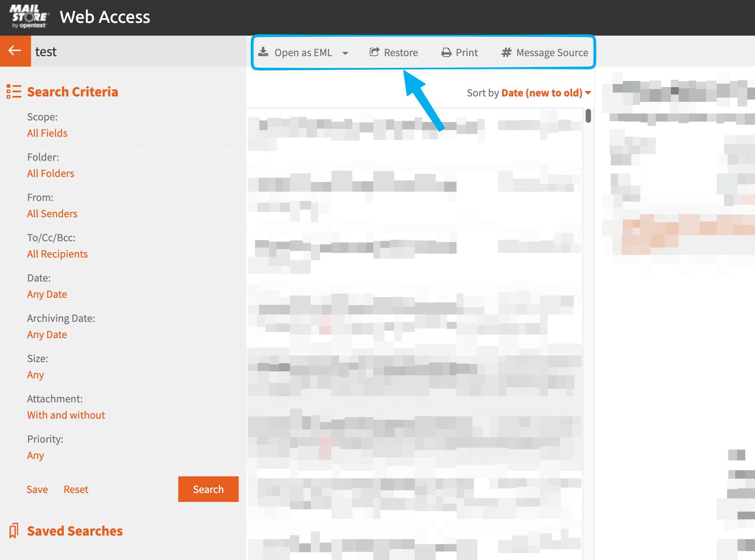Click the results list scrollbar thumb

588,116
